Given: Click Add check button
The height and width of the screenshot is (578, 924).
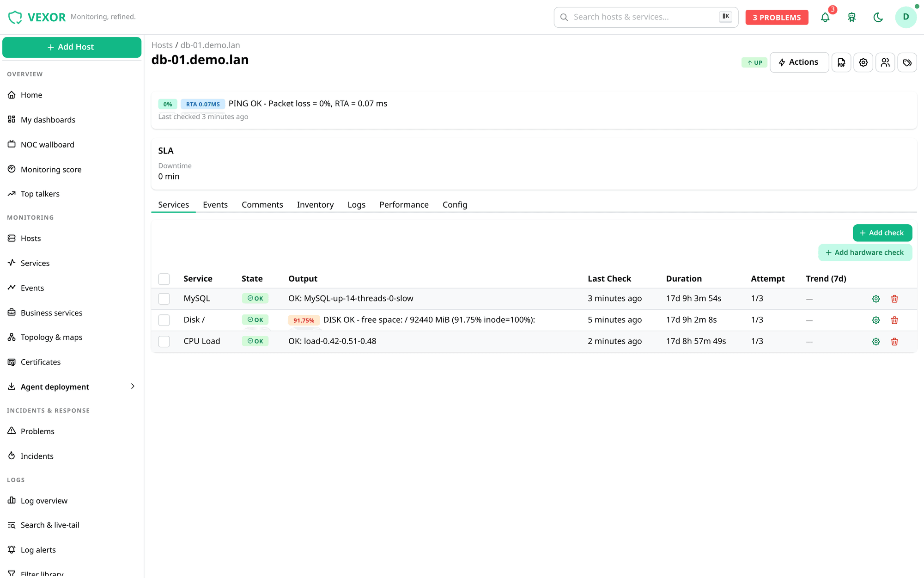Looking at the screenshot, I should point(882,233).
